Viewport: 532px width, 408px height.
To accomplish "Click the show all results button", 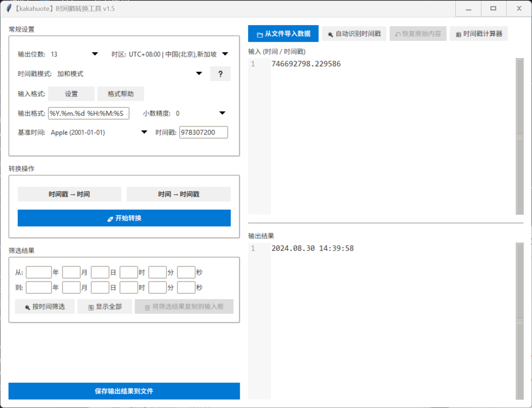I will [x=105, y=307].
